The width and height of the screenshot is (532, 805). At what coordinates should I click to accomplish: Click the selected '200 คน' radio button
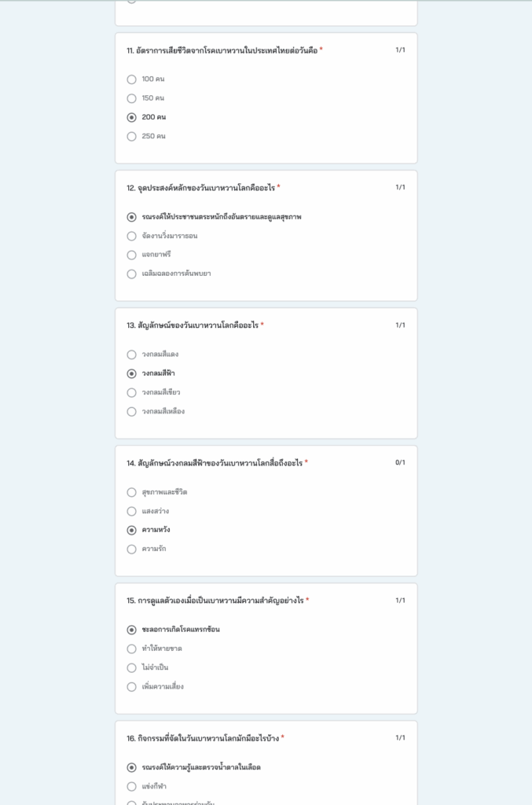[x=131, y=117]
